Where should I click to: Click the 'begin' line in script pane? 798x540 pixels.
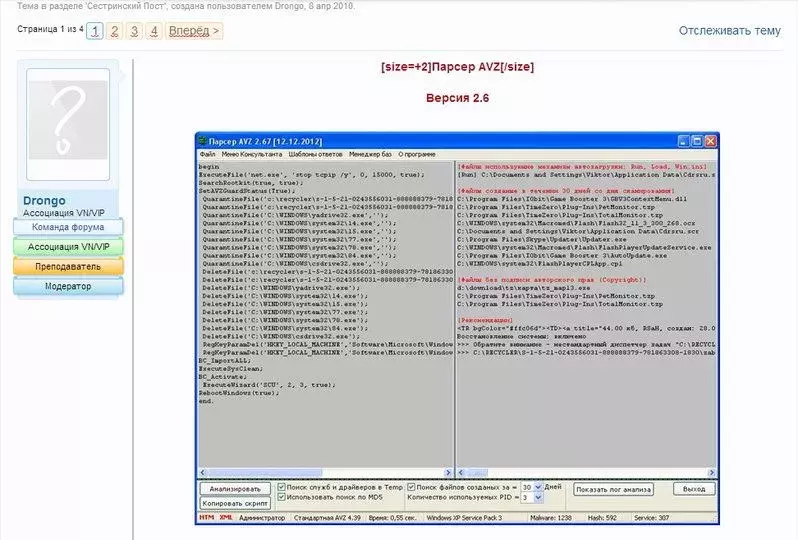coord(209,166)
